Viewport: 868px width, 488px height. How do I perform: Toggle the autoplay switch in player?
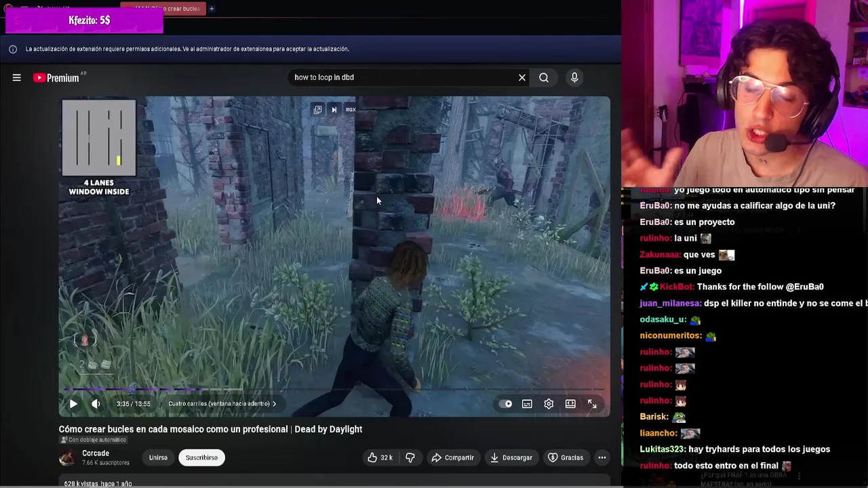coord(506,404)
